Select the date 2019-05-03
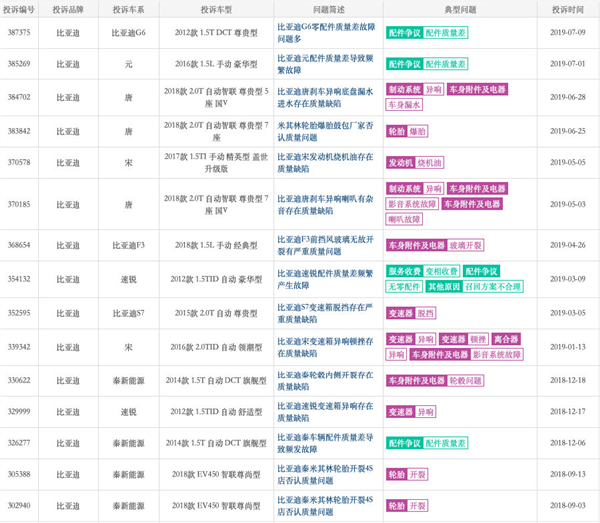This screenshot has height=523, width=600. point(568,204)
